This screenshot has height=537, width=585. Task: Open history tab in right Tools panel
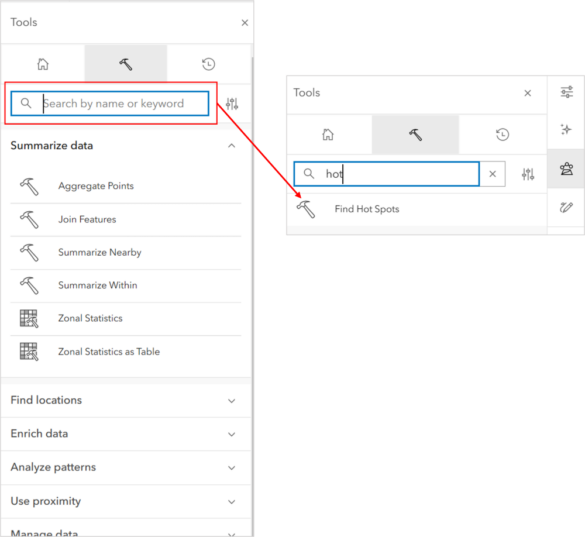[503, 134]
